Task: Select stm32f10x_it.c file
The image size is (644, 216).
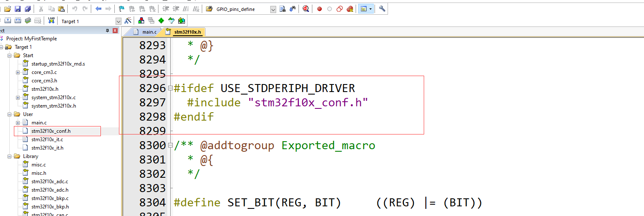Action: pyautogui.click(x=47, y=140)
